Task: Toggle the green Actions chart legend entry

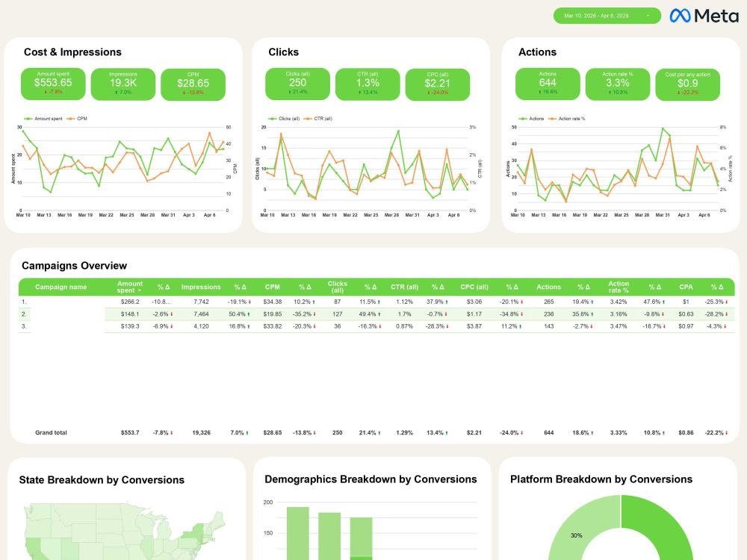Action: point(532,119)
